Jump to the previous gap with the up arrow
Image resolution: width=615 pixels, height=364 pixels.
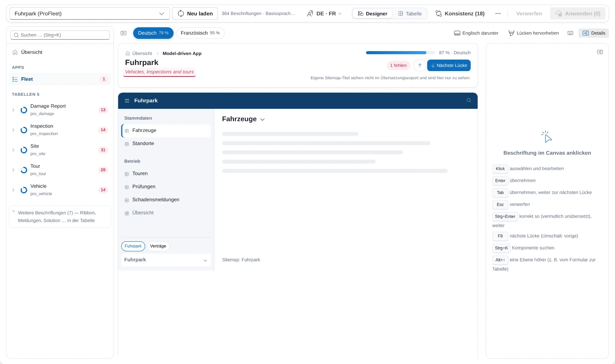420,65
